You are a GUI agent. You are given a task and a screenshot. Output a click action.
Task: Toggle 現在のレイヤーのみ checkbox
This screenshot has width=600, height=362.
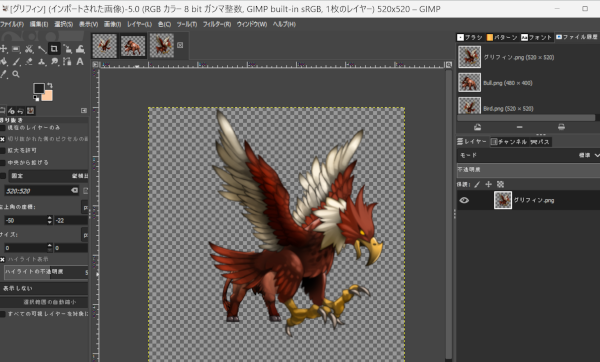click(x=3, y=128)
